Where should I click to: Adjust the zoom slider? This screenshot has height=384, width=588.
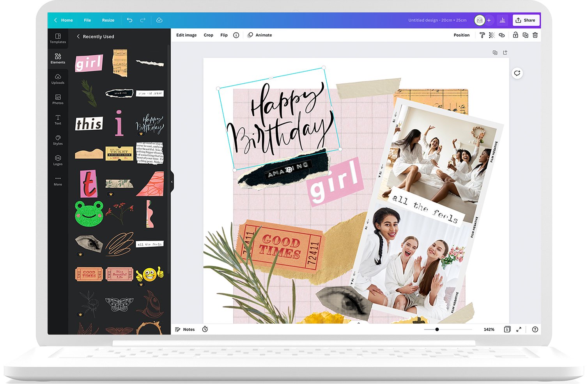click(436, 329)
